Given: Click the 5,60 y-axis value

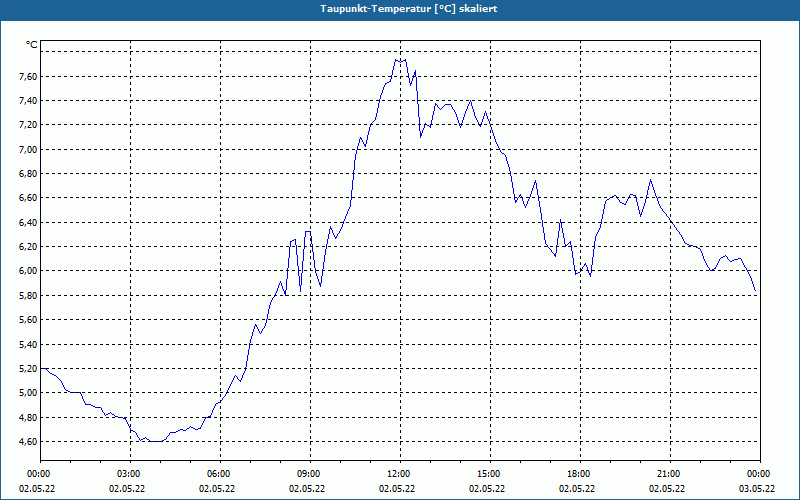Looking at the screenshot, I should (28, 320).
